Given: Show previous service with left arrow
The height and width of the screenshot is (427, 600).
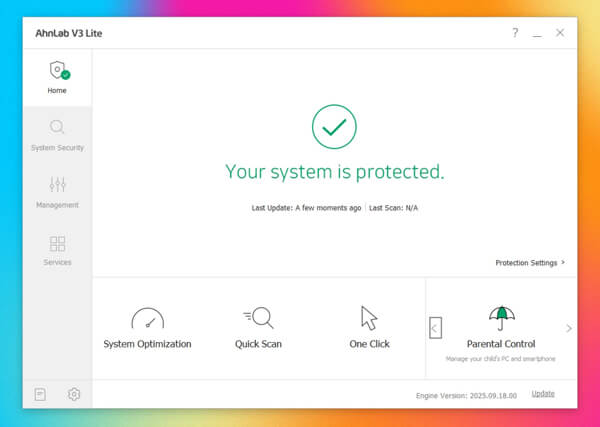Looking at the screenshot, I should (435, 328).
